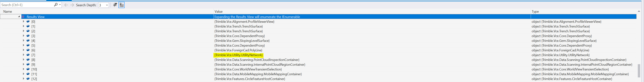
Task: Click the blue object icon for item [12]
Action: (28, 79)
